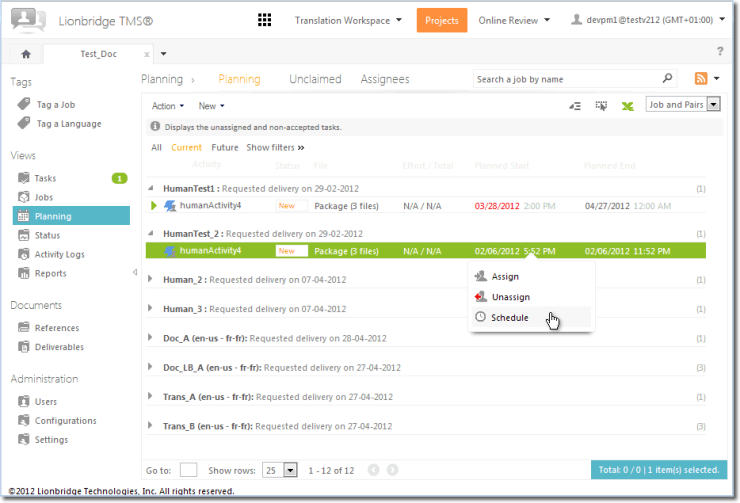Export the list with the Excel icon

click(x=628, y=105)
